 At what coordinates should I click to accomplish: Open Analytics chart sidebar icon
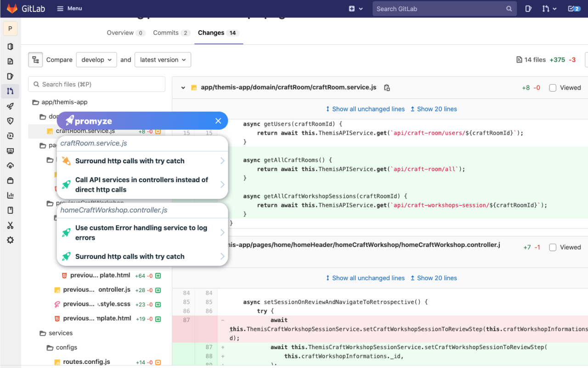[x=10, y=195]
